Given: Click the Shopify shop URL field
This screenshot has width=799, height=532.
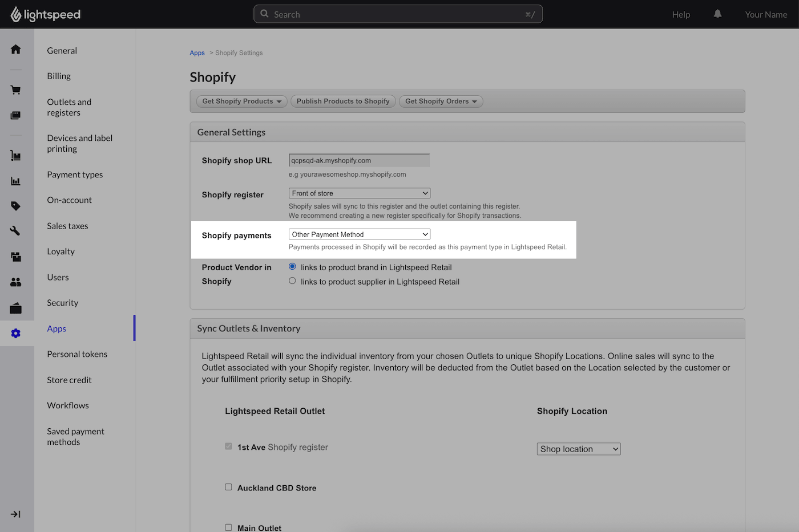Looking at the screenshot, I should click(x=360, y=161).
